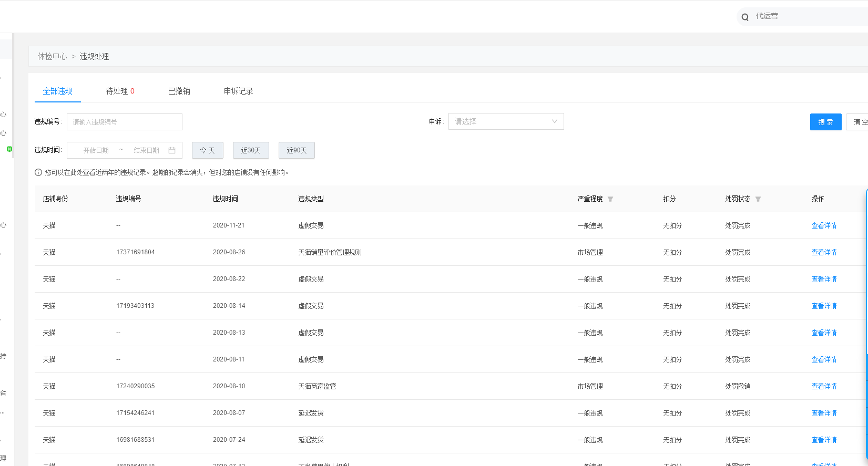Click the 店铺身份 column header
This screenshot has width=868, height=466.
click(x=55, y=199)
